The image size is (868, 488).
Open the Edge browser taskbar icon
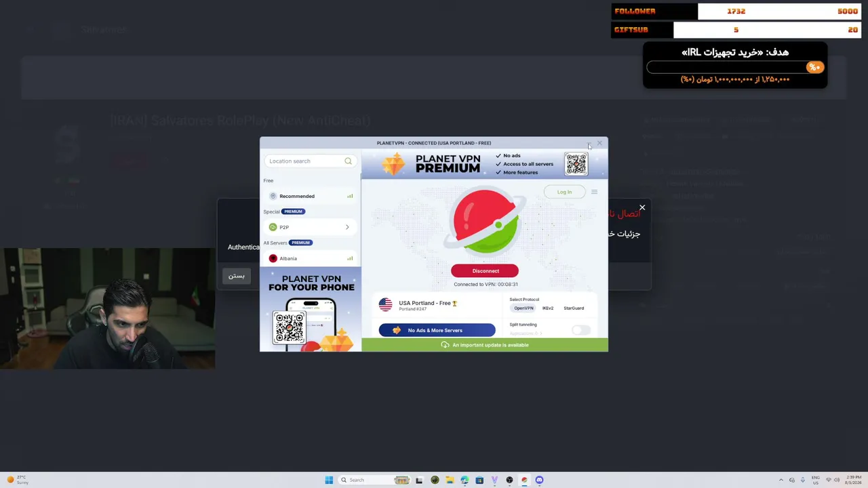click(x=465, y=480)
